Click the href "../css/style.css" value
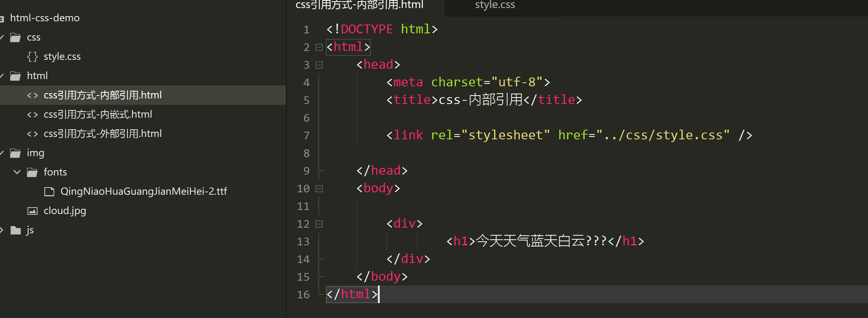The image size is (868, 318). pos(663,135)
